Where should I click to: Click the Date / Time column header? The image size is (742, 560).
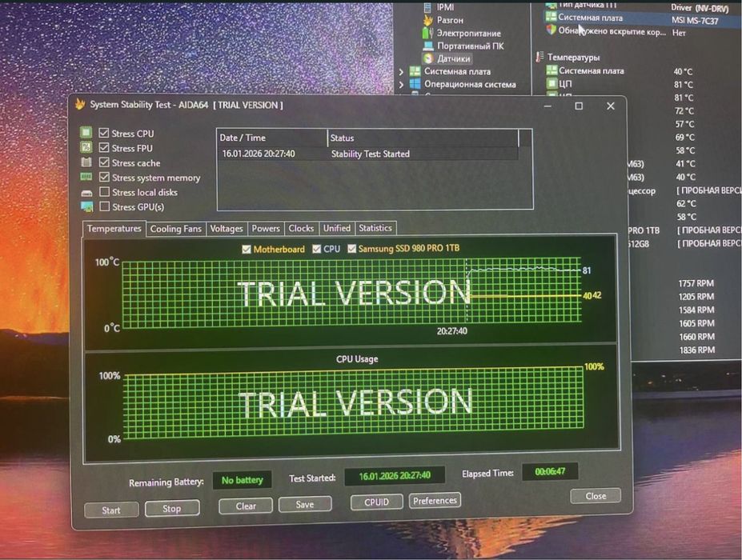[x=272, y=138]
